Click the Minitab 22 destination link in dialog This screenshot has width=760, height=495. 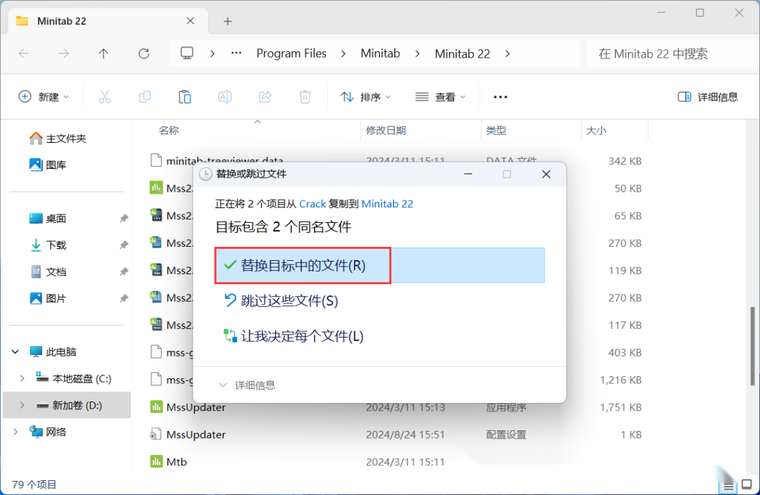point(387,204)
